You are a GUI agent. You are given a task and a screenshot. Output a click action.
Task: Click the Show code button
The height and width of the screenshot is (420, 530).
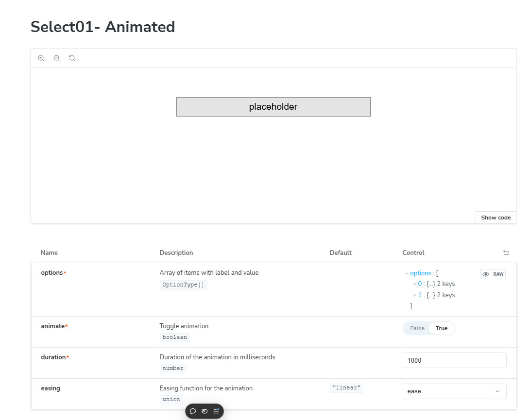(496, 218)
